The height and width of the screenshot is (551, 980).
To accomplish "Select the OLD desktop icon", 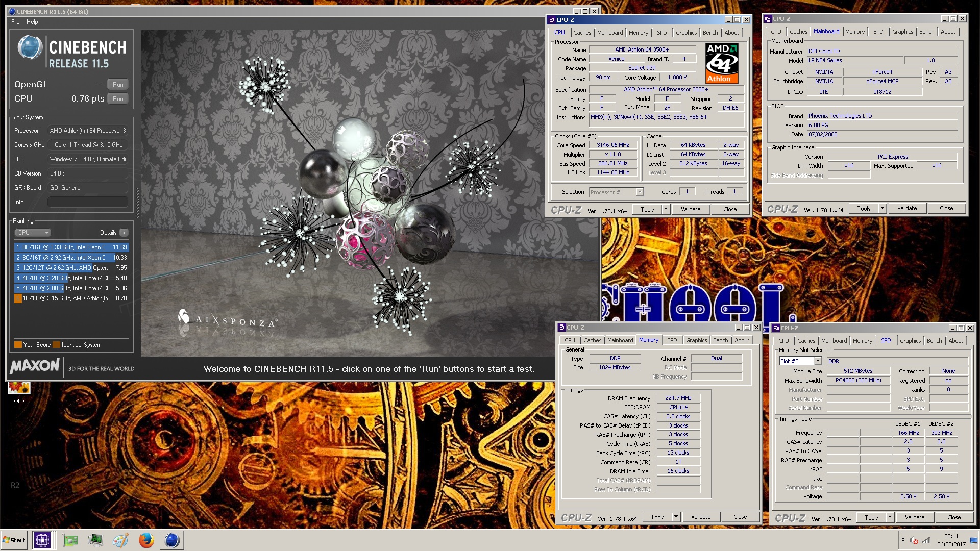I will tap(19, 393).
